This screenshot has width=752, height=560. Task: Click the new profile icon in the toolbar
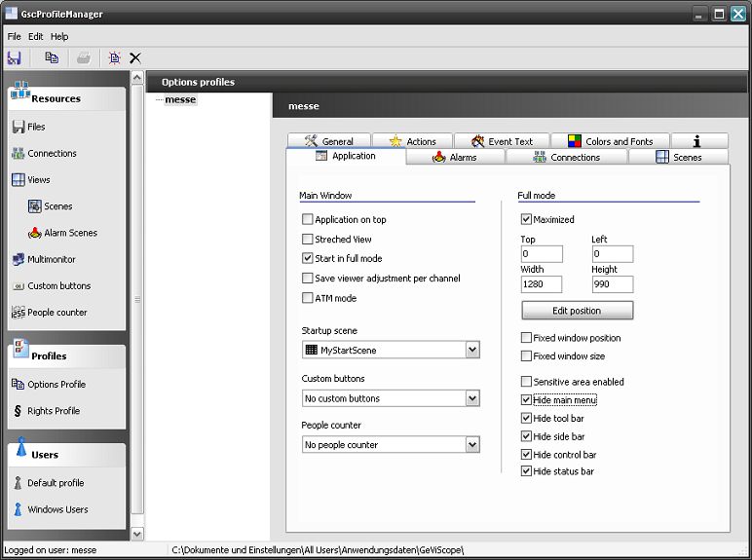coord(114,58)
